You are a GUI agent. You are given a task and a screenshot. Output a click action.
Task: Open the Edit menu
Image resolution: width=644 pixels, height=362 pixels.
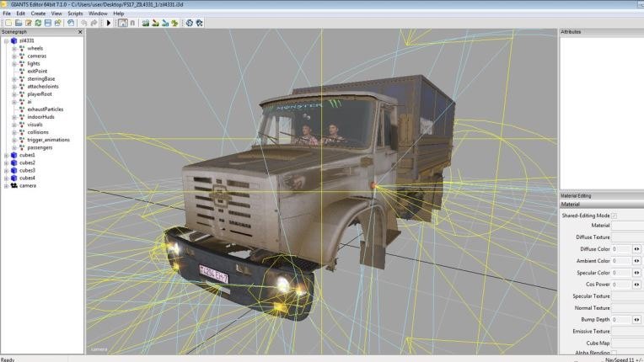(20, 13)
